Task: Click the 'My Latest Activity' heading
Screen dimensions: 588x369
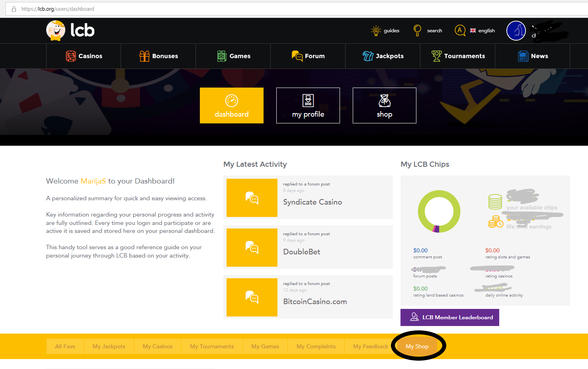Action: pyautogui.click(x=255, y=164)
